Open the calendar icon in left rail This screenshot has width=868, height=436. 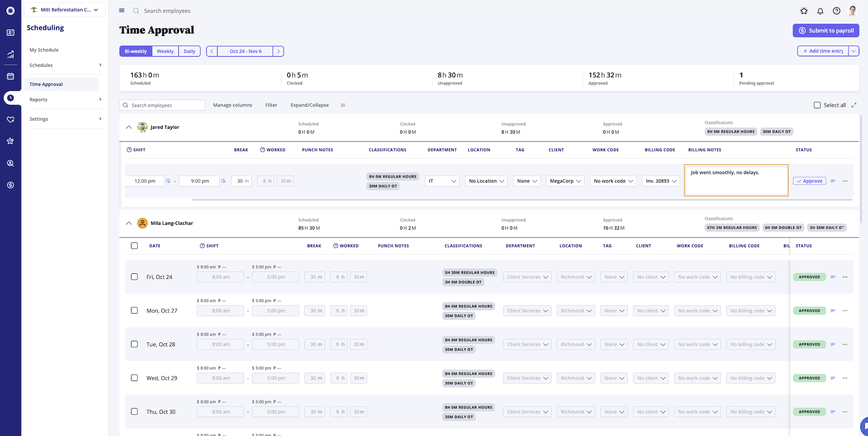(10, 76)
